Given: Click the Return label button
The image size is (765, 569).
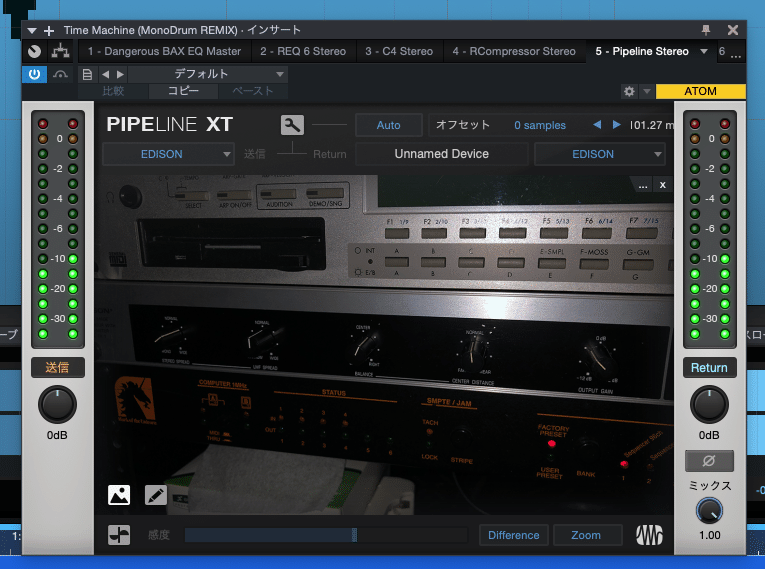Looking at the screenshot, I should coord(709,367).
